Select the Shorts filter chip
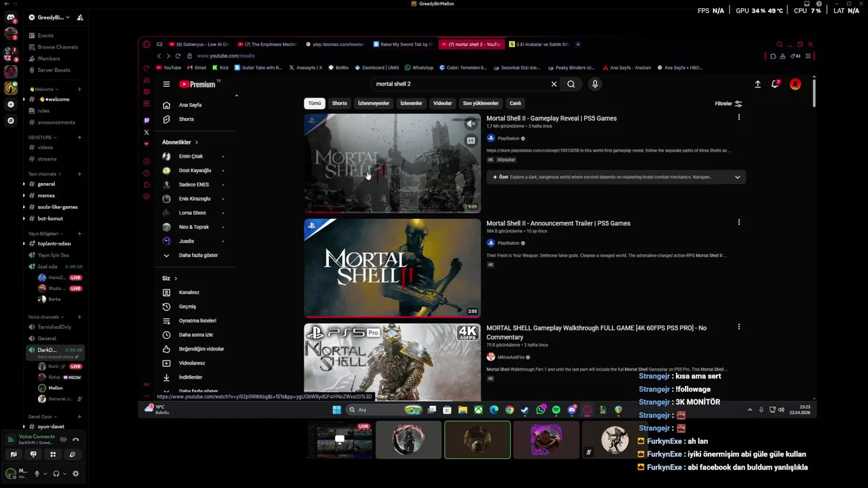The image size is (868, 488). pos(340,104)
